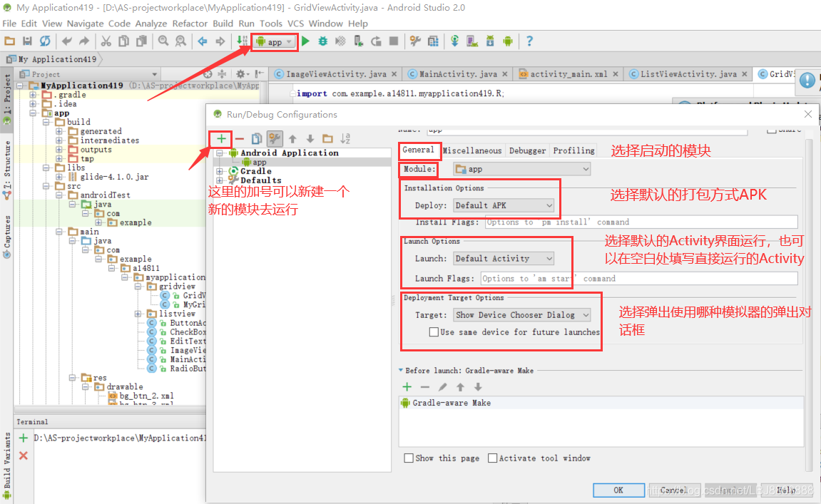Click Copy Configuration icon in dialog

point(257,139)
